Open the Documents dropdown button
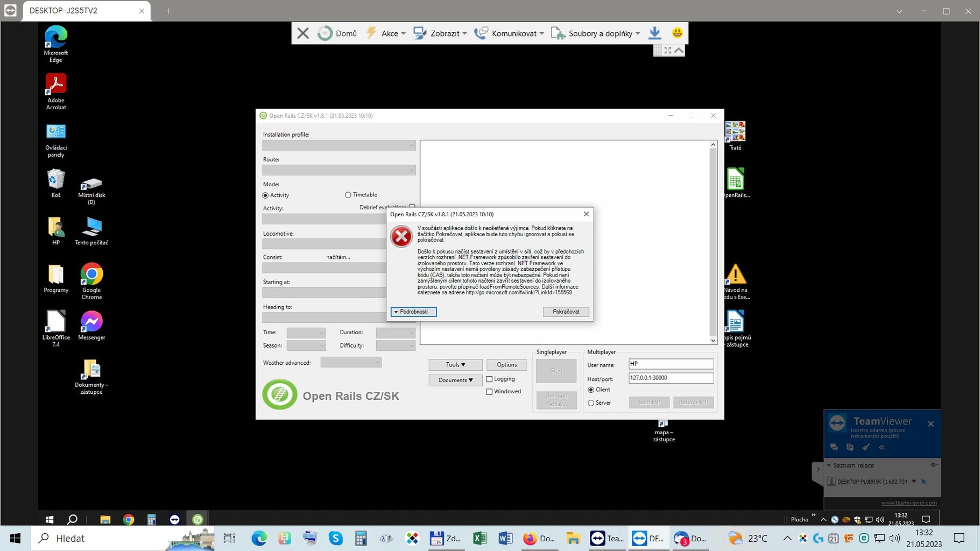Image resolution: width=980 pixels, height=551 pixels. coord(455,380)
